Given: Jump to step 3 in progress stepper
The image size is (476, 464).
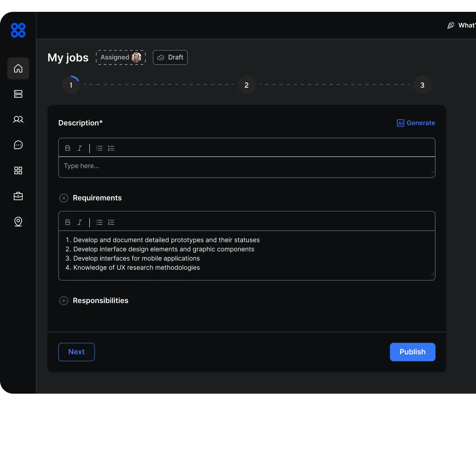Looking at the screenshot, I should [422, 85].
